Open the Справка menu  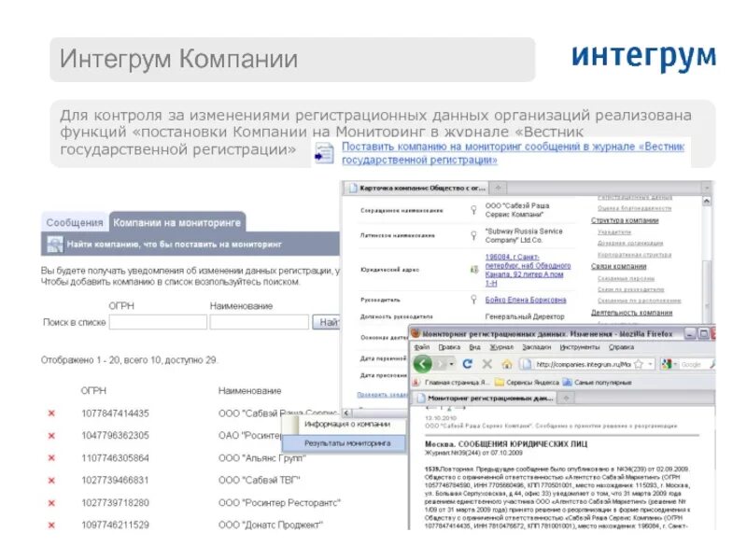(621, 347)
